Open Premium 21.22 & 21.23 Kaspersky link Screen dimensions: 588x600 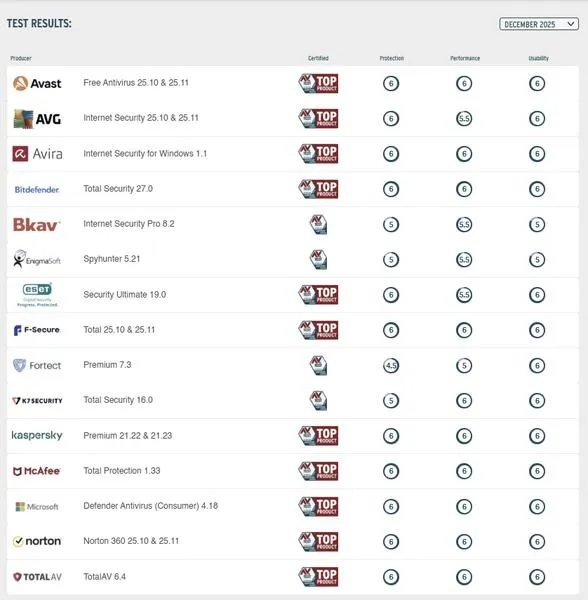coord(128,435)
